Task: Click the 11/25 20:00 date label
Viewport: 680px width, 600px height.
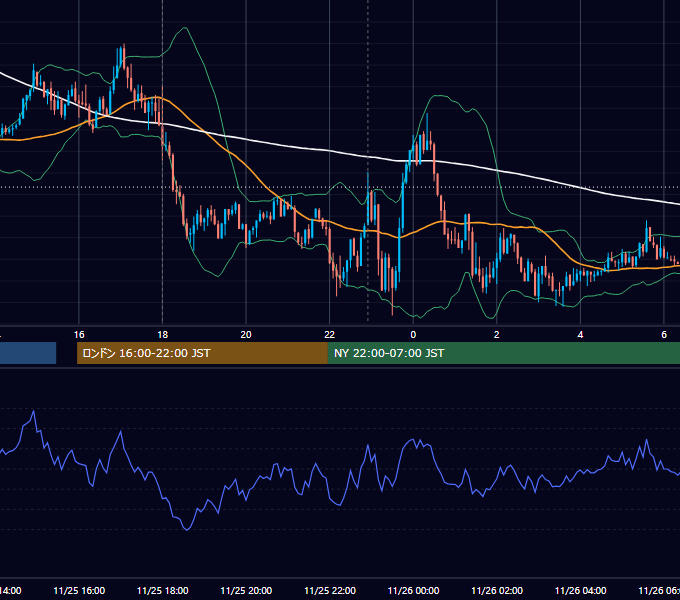Action: 246,591
